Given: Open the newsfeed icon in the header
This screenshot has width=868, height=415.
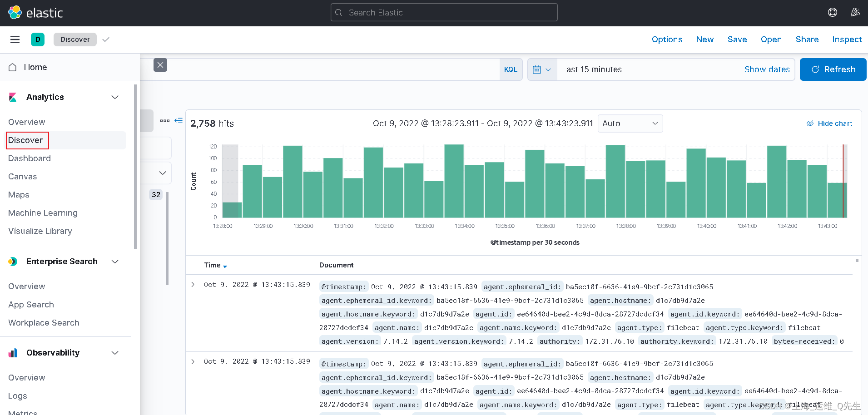Looking at the screenshot, I should (x=855, y=12).
